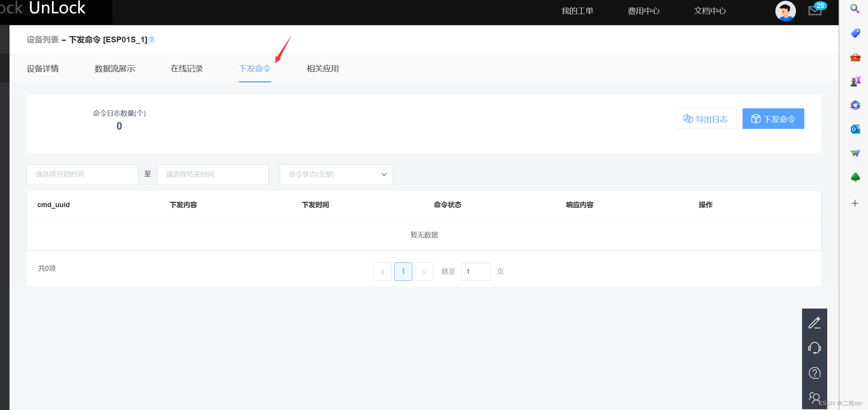The width and height of the screenshot is (868, 410).
Task: Click the jump-to page number input
Action: coord(476,272)
